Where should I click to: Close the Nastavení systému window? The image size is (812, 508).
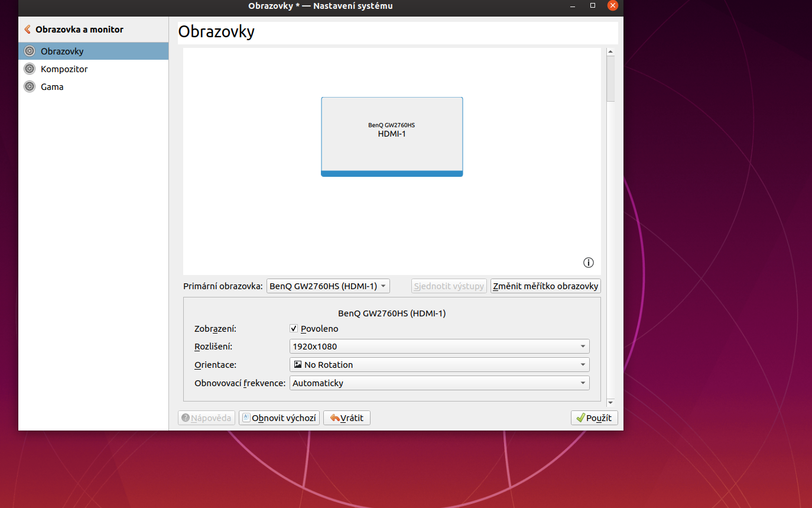[x=613, y=5]
